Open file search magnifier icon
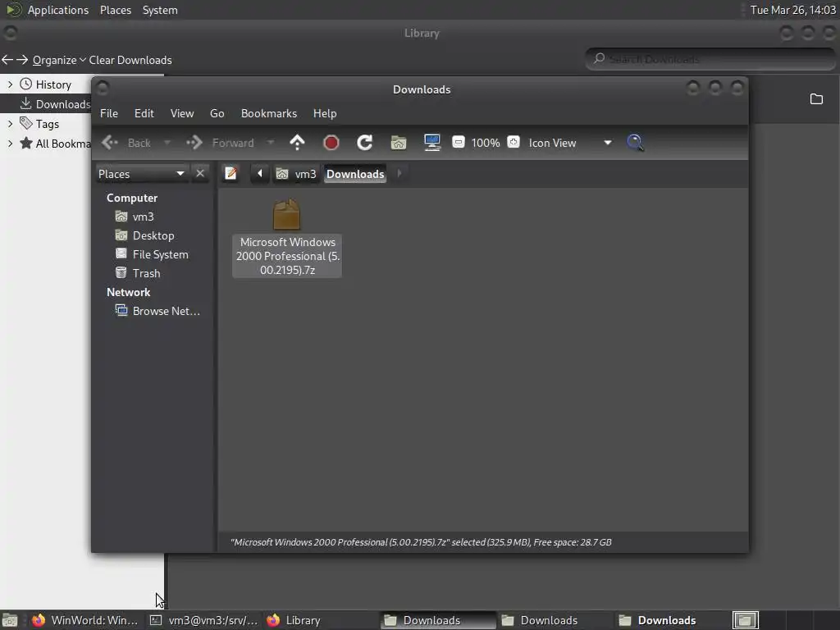Screen dimensions: 840x630 click(x=635, y=143)
